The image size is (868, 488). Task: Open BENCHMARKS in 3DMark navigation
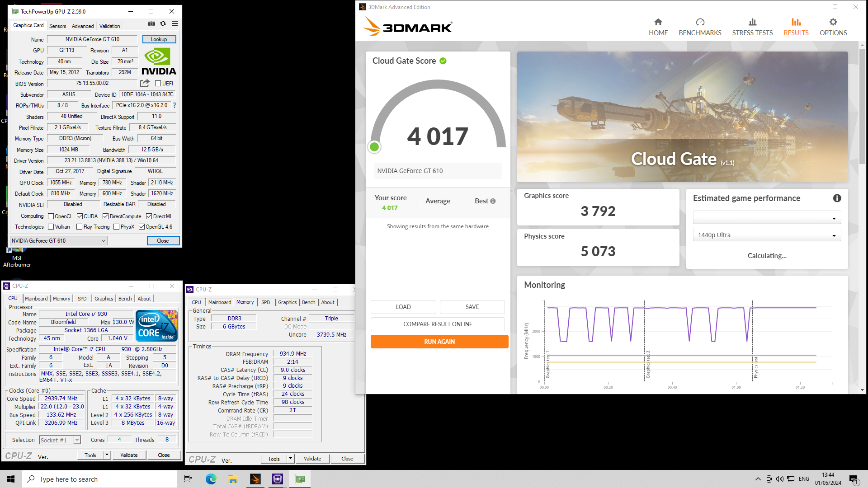(x=700, y=27)
